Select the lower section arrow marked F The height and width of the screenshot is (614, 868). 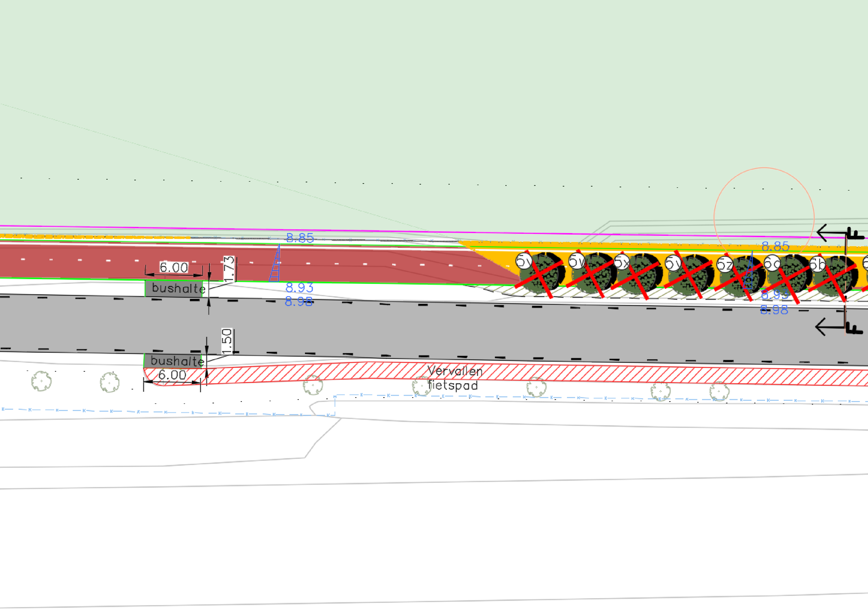click(839, 327)
